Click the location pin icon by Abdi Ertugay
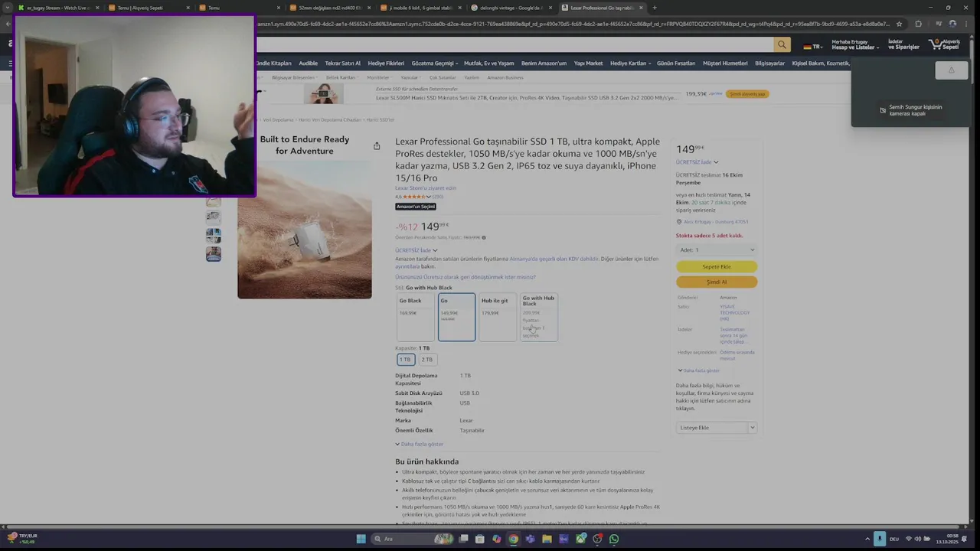 coord(679,222)
